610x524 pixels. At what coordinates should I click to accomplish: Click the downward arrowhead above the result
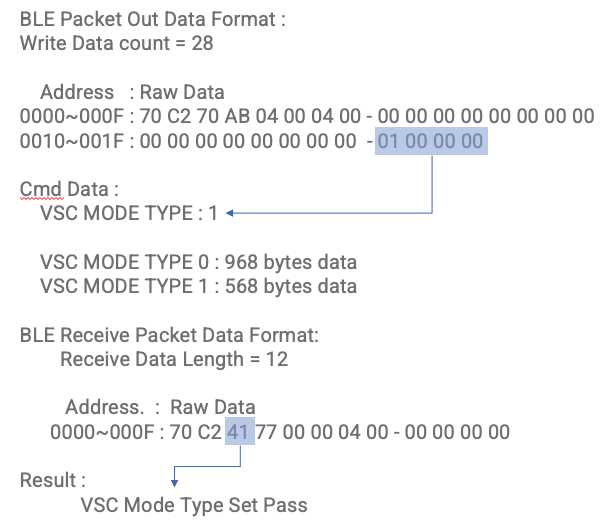pyautogui.click(x=174, y=483)
